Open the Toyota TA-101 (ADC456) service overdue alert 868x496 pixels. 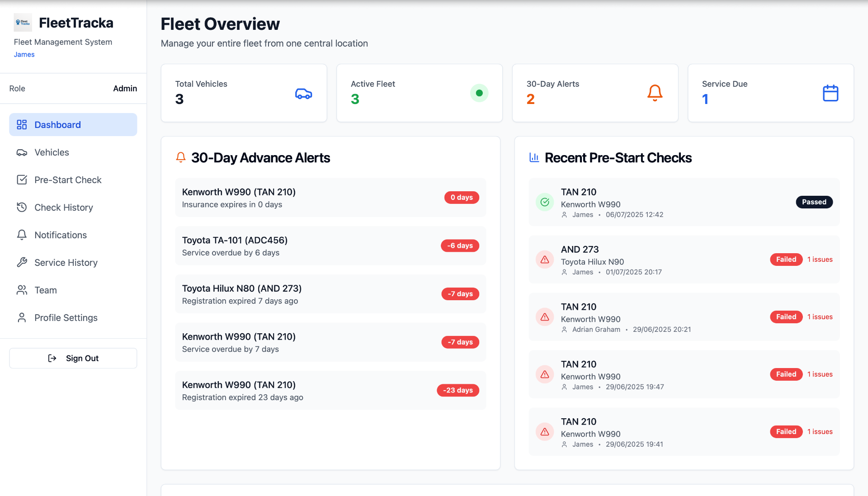[x=330, y=246]
